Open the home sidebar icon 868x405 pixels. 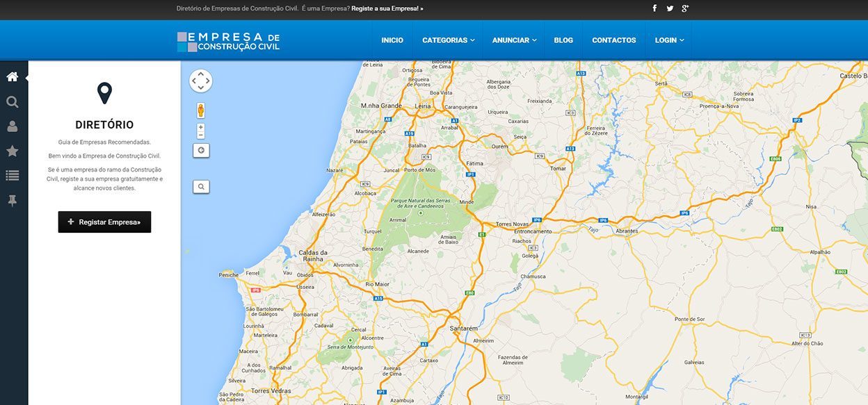[12, 76]
